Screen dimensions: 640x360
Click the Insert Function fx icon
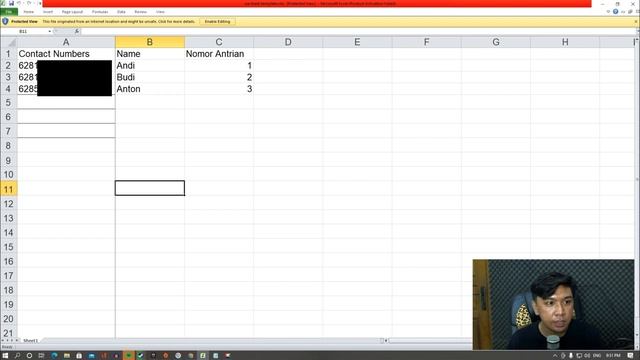coord(77,31)
